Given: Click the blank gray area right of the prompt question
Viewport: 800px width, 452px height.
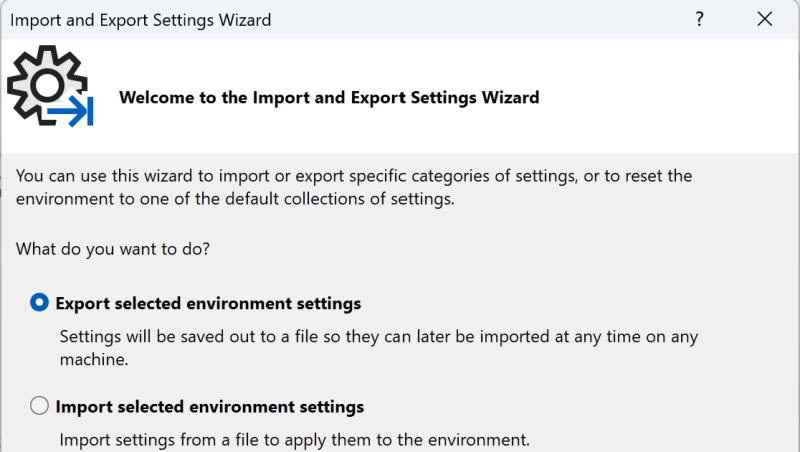Looking at the screenshot, I should 500,249.
